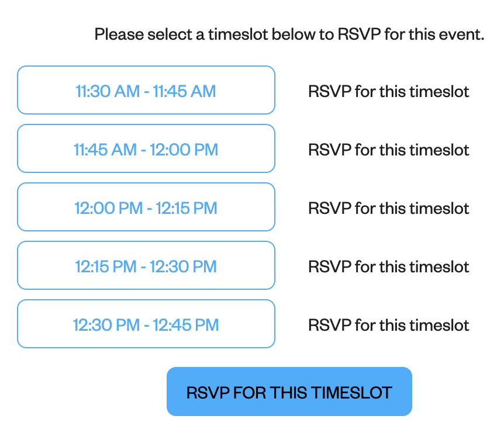The width and height of the screenshot is (504, 426).
Task: Click RSVP label beside 12:30 PM - 12:45 PM
Action: click(x=389, y=325)
